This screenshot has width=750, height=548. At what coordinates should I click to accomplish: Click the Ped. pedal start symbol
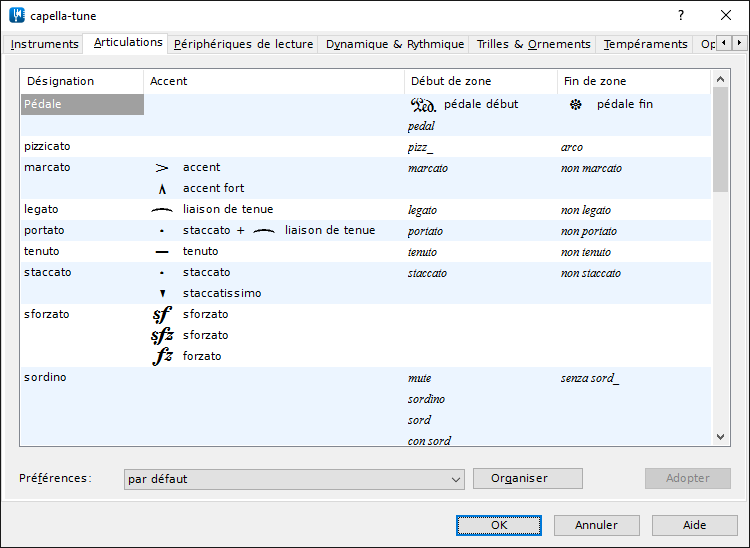423,105
